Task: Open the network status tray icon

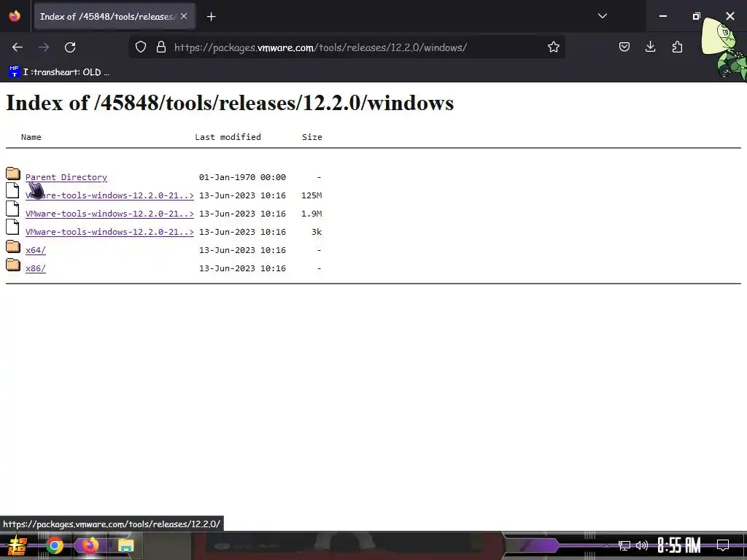Action: 624,545
